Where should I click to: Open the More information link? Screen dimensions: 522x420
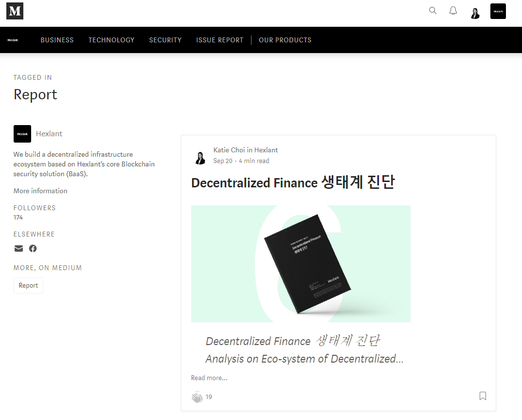coord(40,191)
